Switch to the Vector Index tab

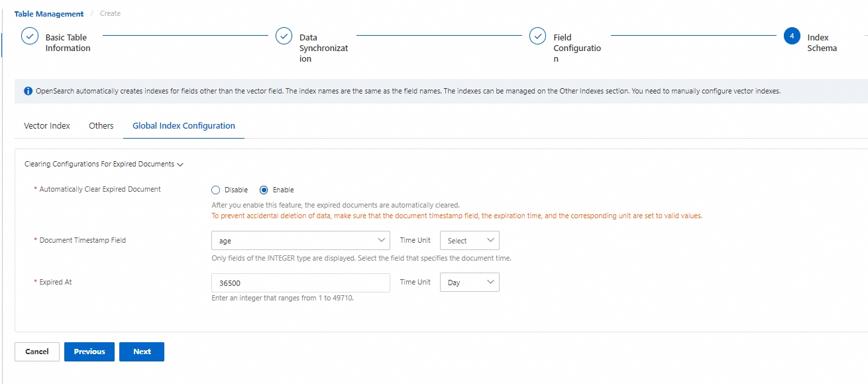tap(47, 125)
